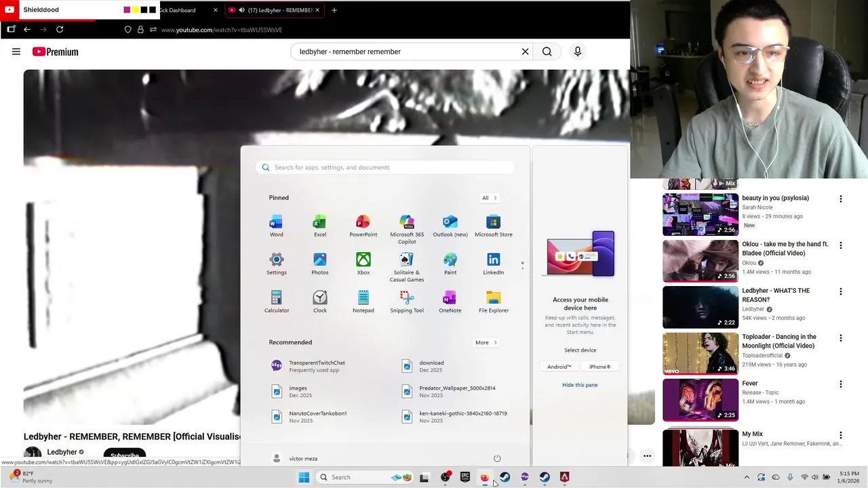Open Snipping Tool from Start
The height and width of the screenshot is (488, 868).
(406, 302)
